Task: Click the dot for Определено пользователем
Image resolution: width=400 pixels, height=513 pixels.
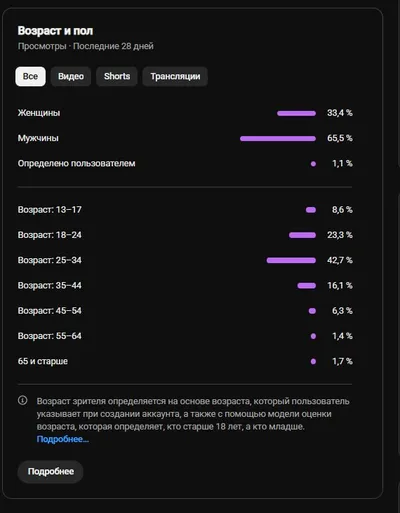Action: click(x=313, y=164)
